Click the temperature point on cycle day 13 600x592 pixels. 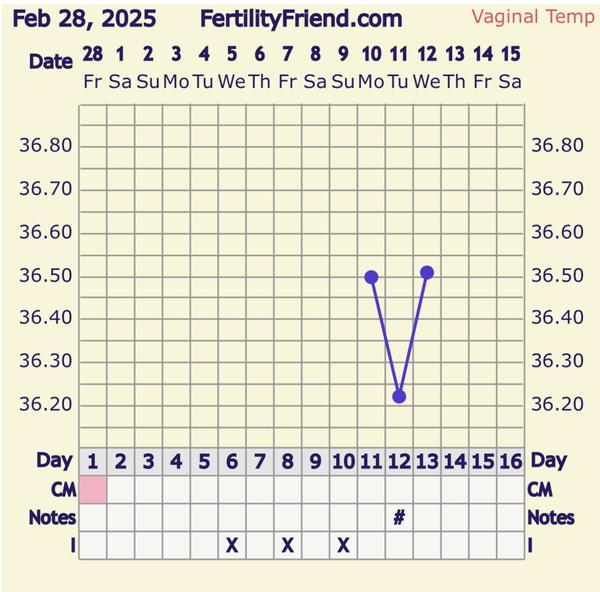(427, 272)
